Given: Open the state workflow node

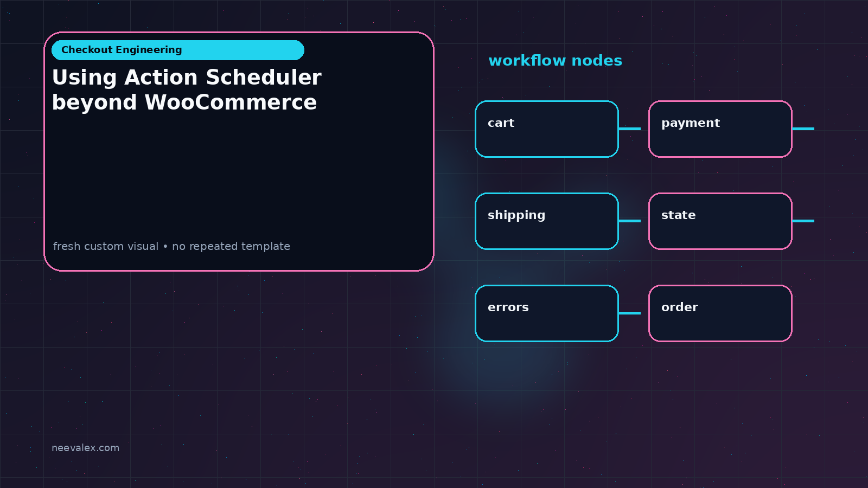Looking at the screenshot, I should click(720, 221).
